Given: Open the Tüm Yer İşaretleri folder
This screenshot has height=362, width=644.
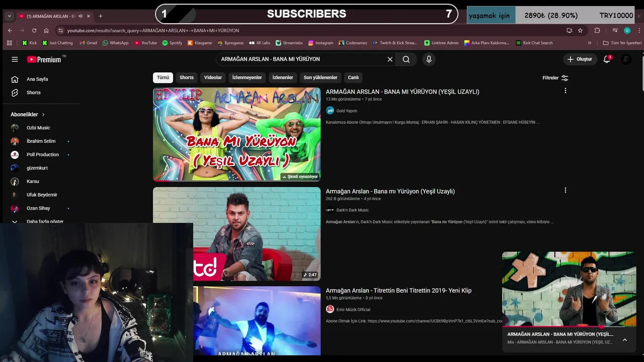Looking at the screenshot, I should pyautogui.click(x=622, y=43).
